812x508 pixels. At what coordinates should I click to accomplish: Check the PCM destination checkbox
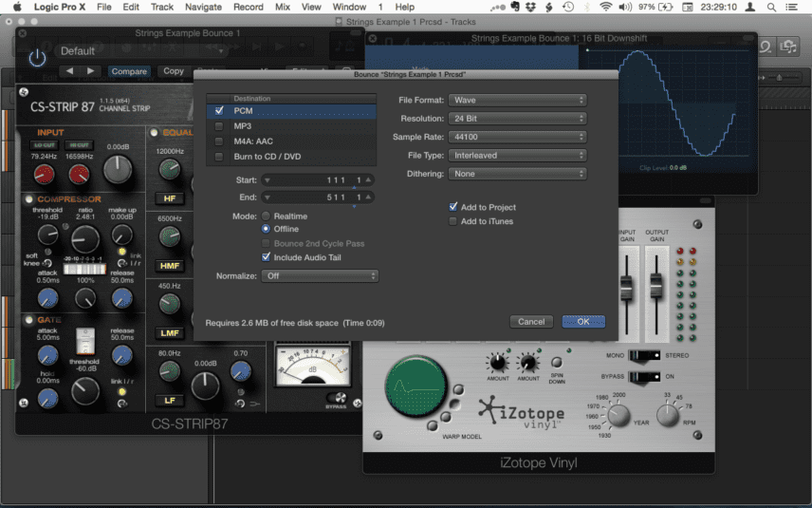[219, 110]
